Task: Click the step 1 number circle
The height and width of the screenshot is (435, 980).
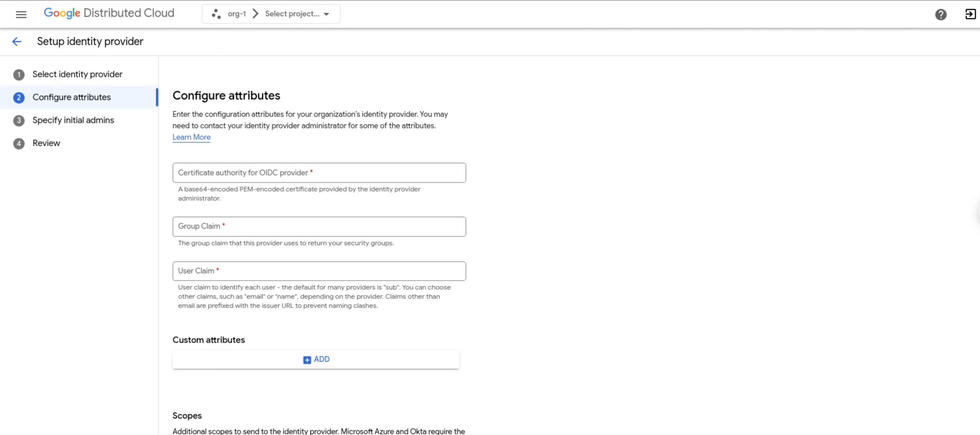Action: [x=19, y=75]
